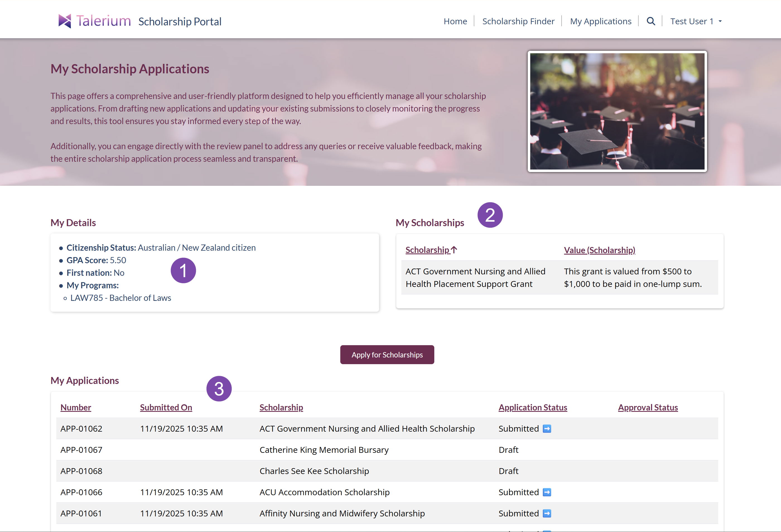Open the My Applications navigation link

coord(601,21)
